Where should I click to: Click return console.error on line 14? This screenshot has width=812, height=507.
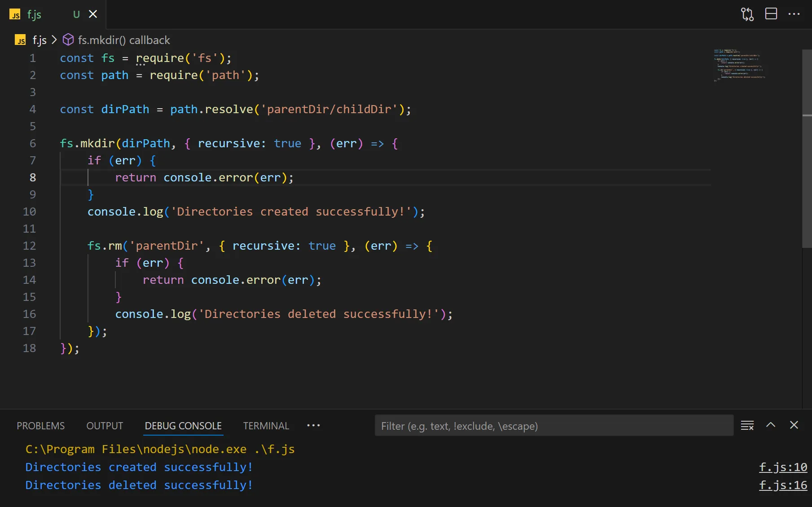(232, 280)
